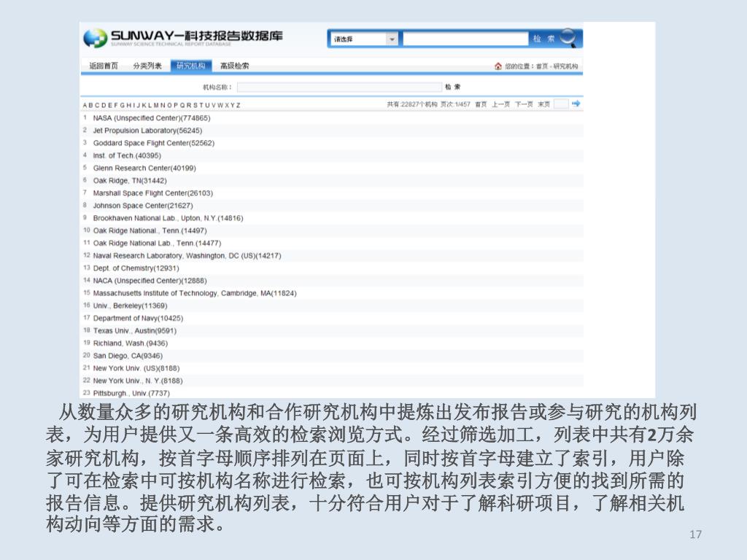
Task: Open Pittsburgh., Univ.(7737) entry
Action: click(x=131, y=393)
